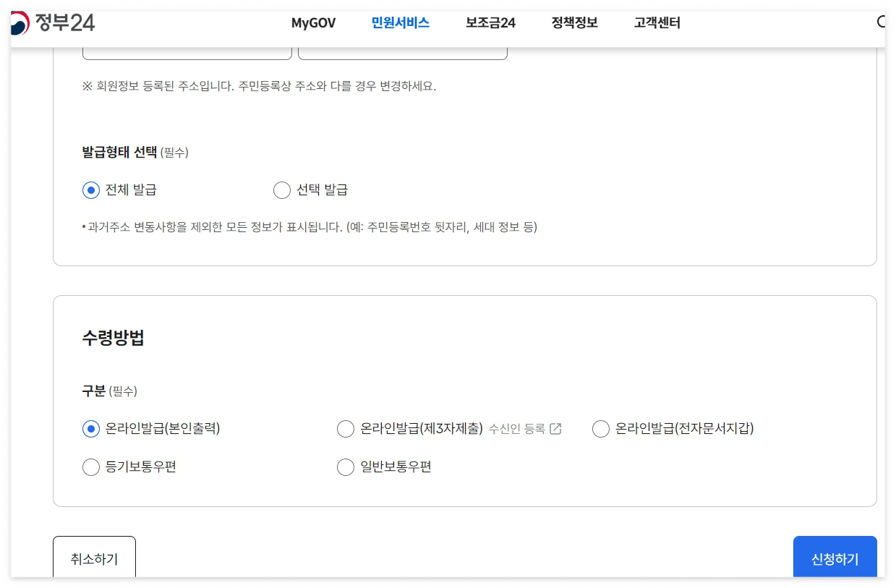Select the 전체 발급 radio button
The height and width of the screenshot is (588, 896).
pyautogui.click(x=90, y=189)
